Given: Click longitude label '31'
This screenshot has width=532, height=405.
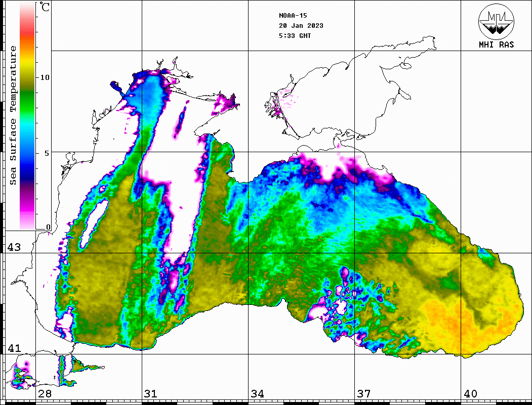Looking at the screenshot, I should pyautogui.click(x=151, y=394).
